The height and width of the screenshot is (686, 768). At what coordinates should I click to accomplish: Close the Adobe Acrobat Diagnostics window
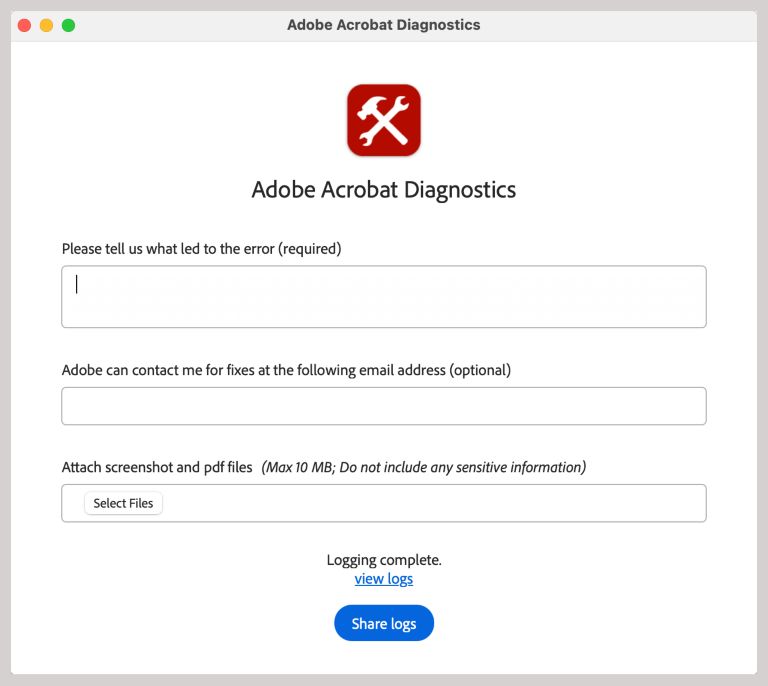click(x=25, y=25)
